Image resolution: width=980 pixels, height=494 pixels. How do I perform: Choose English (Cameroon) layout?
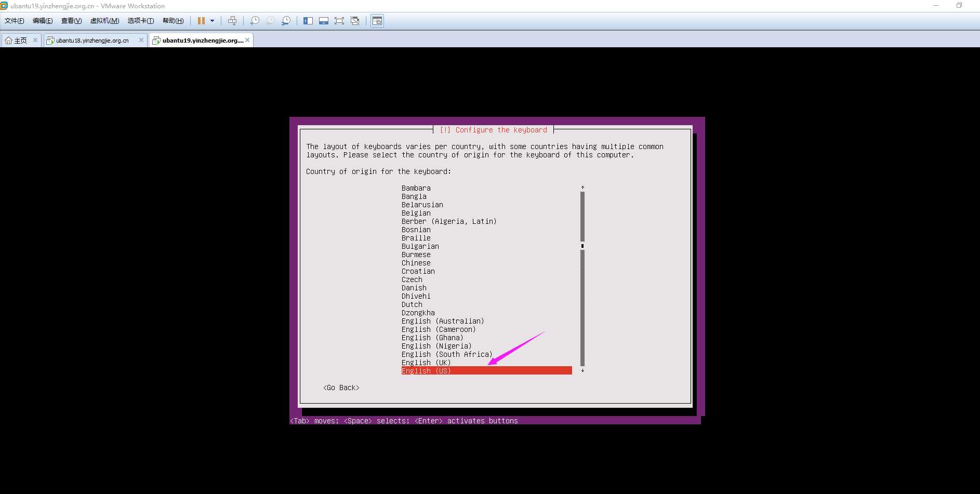(439, 329)
